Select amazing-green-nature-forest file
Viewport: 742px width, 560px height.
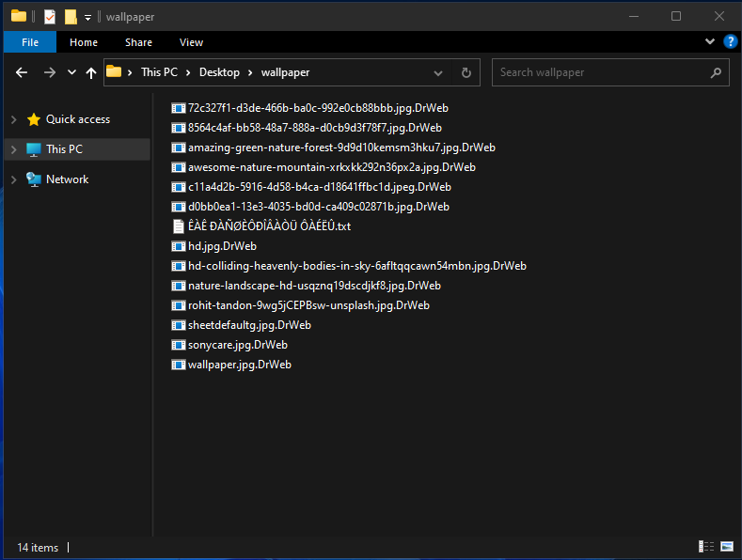(x=333, y=148)
